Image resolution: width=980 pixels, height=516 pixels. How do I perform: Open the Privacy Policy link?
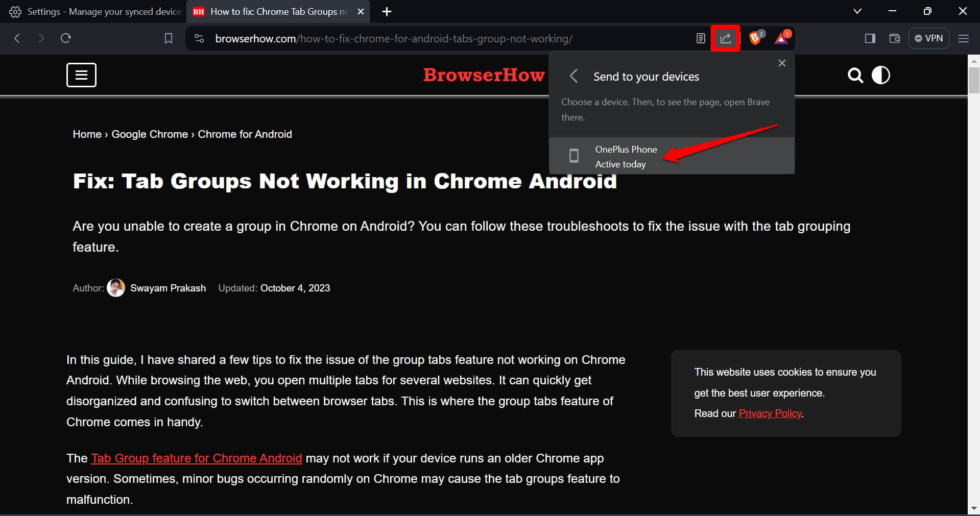[x=770, y=413]
